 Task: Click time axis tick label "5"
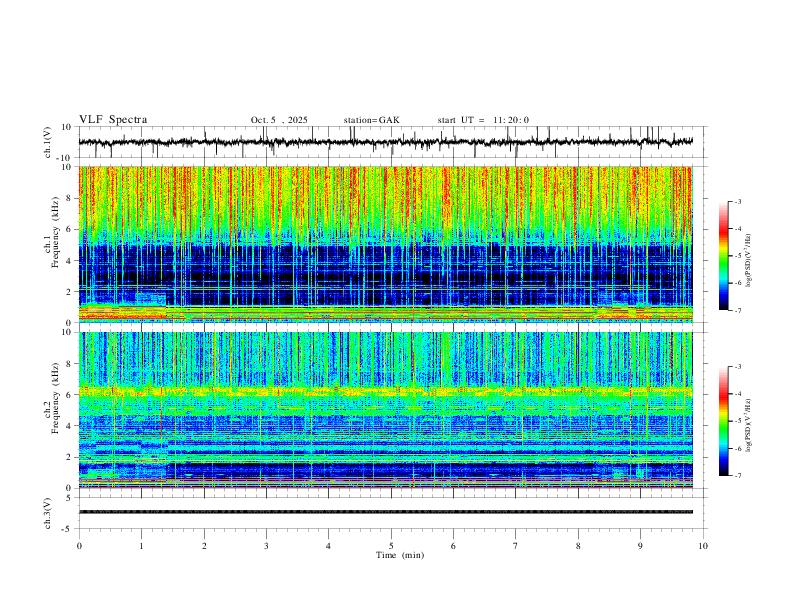click(391, 546)
